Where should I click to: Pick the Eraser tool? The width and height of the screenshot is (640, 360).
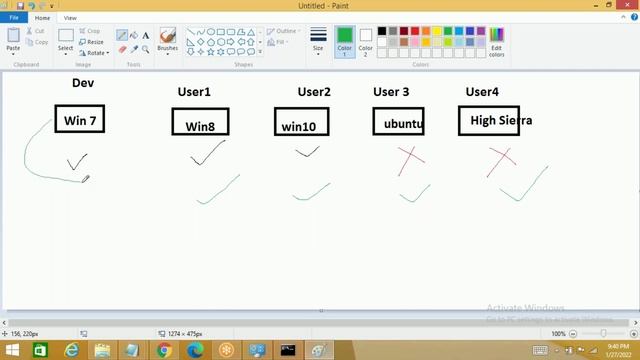tap(122, 49)
